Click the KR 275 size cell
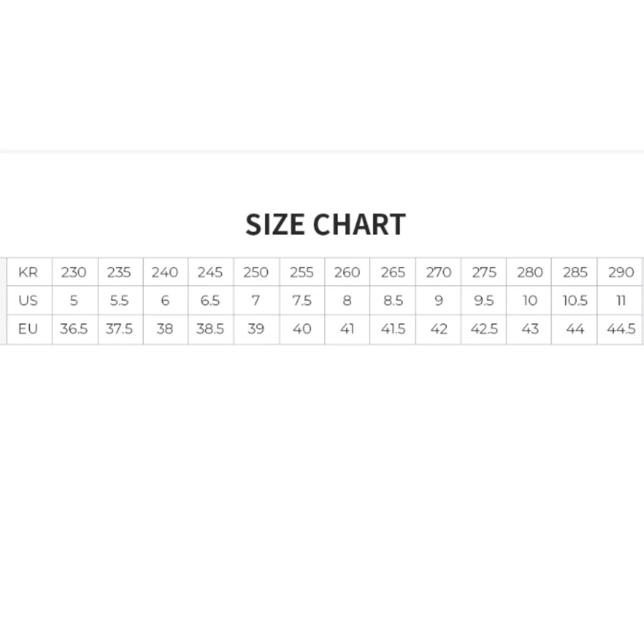This screenshot has height=644, width=644. point(484,272)
